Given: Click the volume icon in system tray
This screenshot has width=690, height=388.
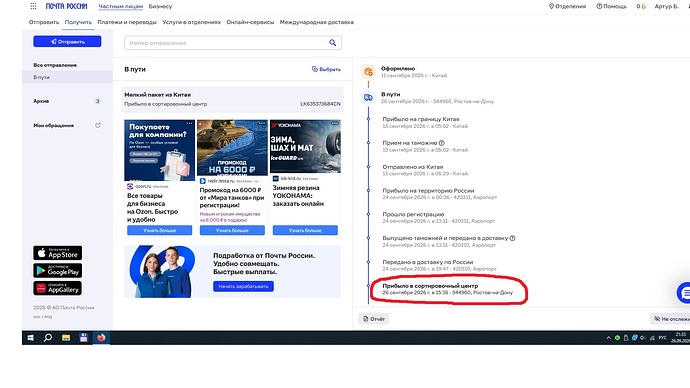Looking at the screenshot, I should 643,338.
